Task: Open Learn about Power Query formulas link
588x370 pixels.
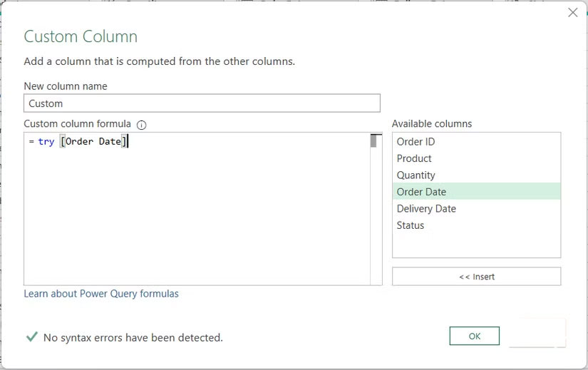Action: coord(101,294)
